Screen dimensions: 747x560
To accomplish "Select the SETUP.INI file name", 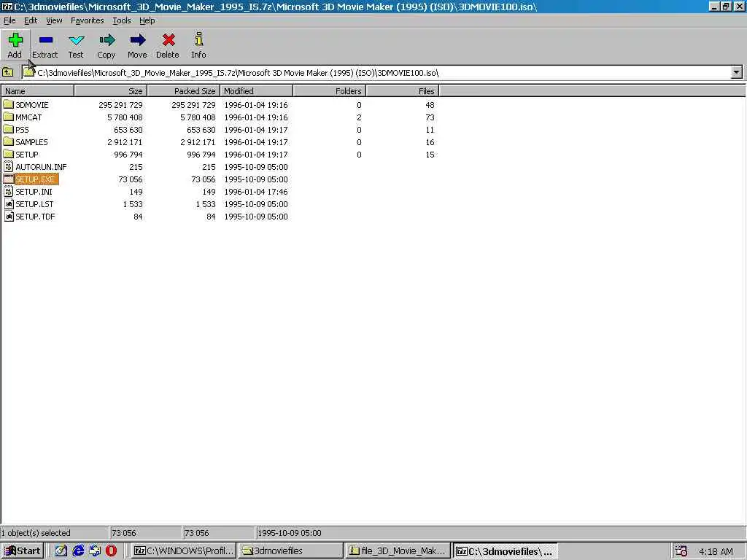I will (x=34, y=192).
